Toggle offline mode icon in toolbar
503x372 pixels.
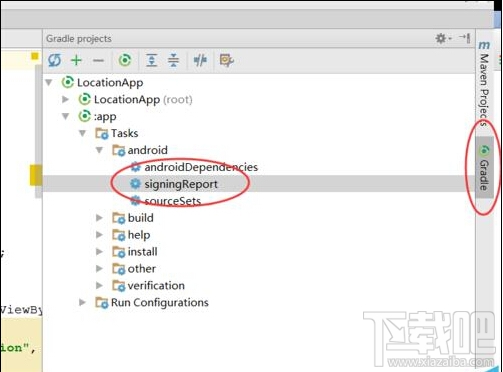[x=200, y=60]
